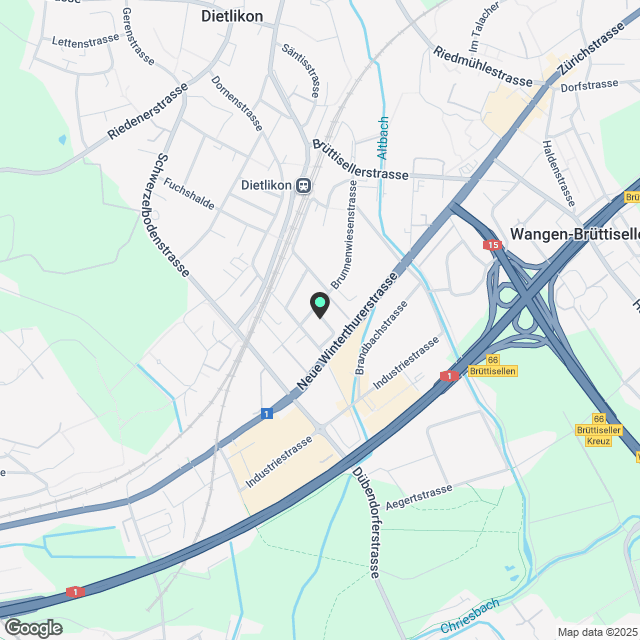640x640 pixels.
Task: Open the Google logo link
Action: (x=33, y=628)
